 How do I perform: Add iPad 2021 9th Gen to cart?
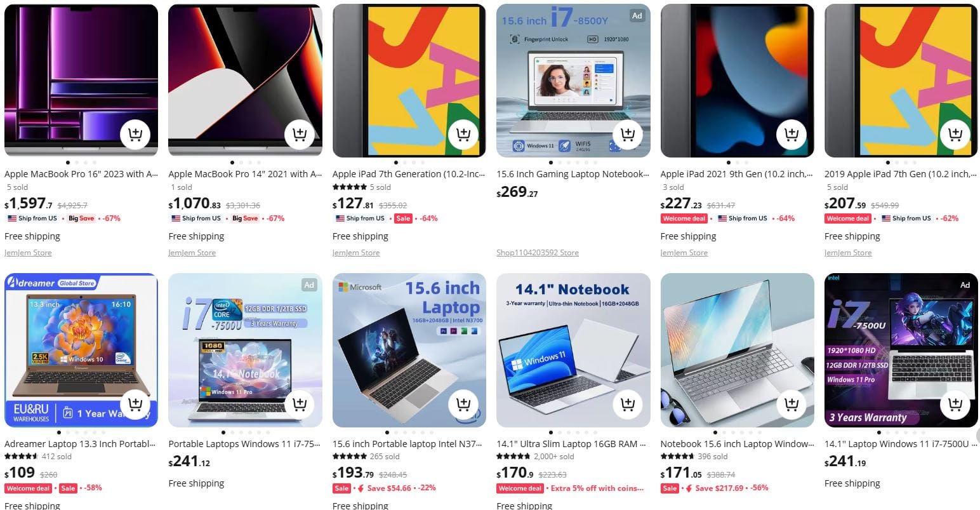tap(791, 134)
